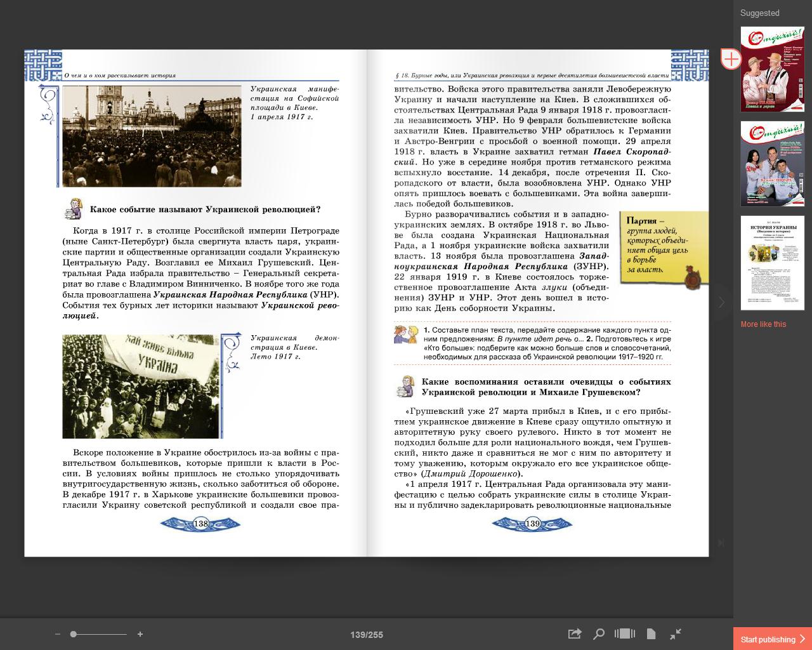The width and height of the screenshot is (812, 650).
Task: Switch to single page view icon
Action: tap(651, 633)
